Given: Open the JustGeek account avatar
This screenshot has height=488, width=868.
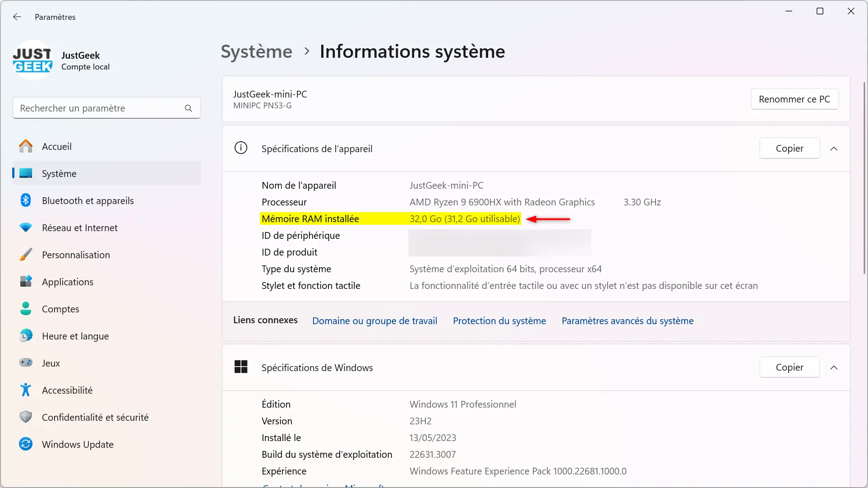Looking at the screenshot, I should pyautogui.click(x=33, y=60).
